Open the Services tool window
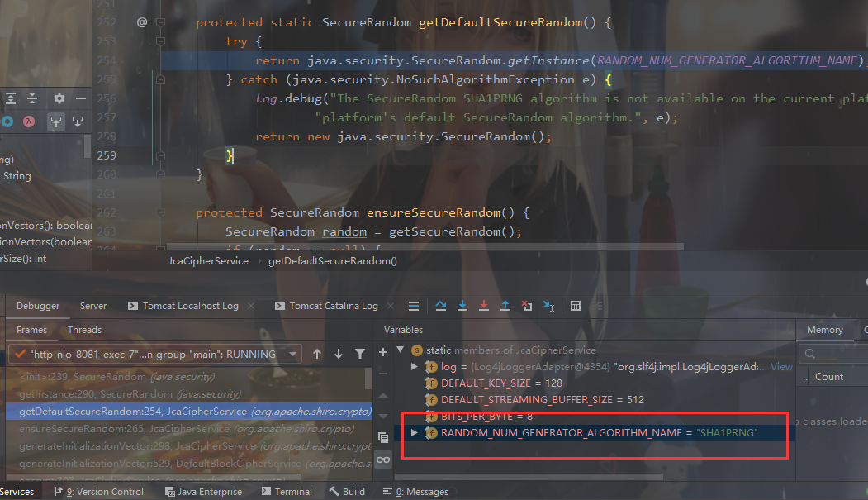 pyautogui.click(x=17, y=492)
